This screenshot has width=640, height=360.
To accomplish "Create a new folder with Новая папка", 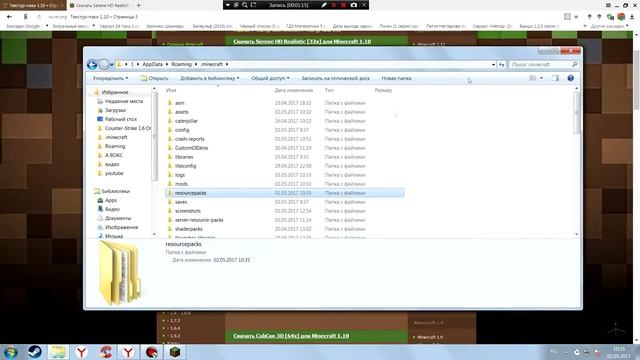I will pyautogui.click(x=396, y=78).
